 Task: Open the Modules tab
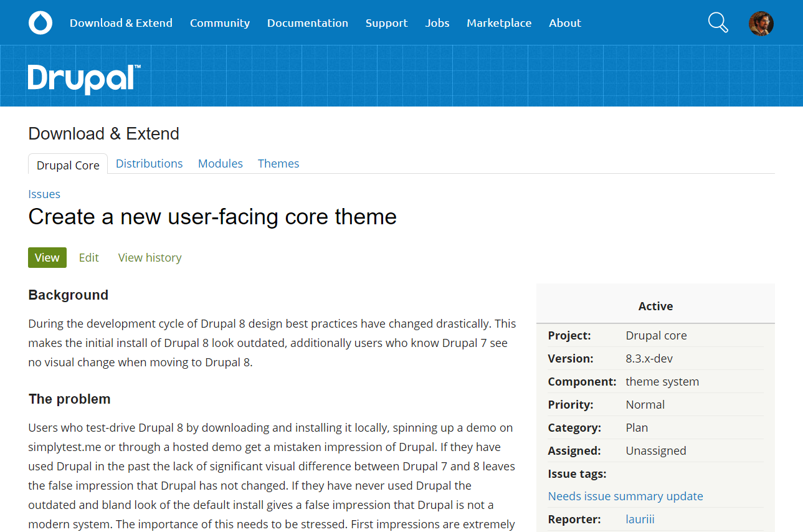220,163
